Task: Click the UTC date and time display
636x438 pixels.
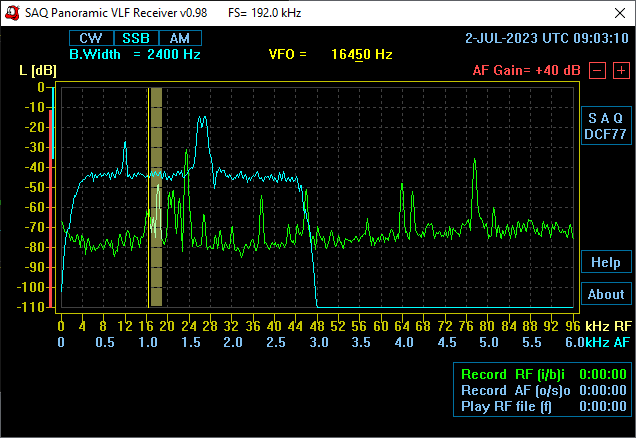Action: [x=546, y=38]
